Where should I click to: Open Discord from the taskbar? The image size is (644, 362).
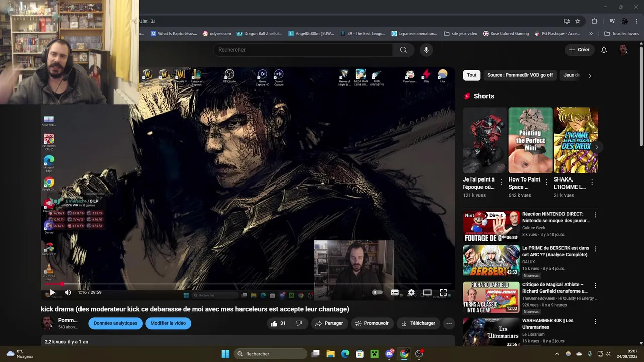(x=389, y=354)
